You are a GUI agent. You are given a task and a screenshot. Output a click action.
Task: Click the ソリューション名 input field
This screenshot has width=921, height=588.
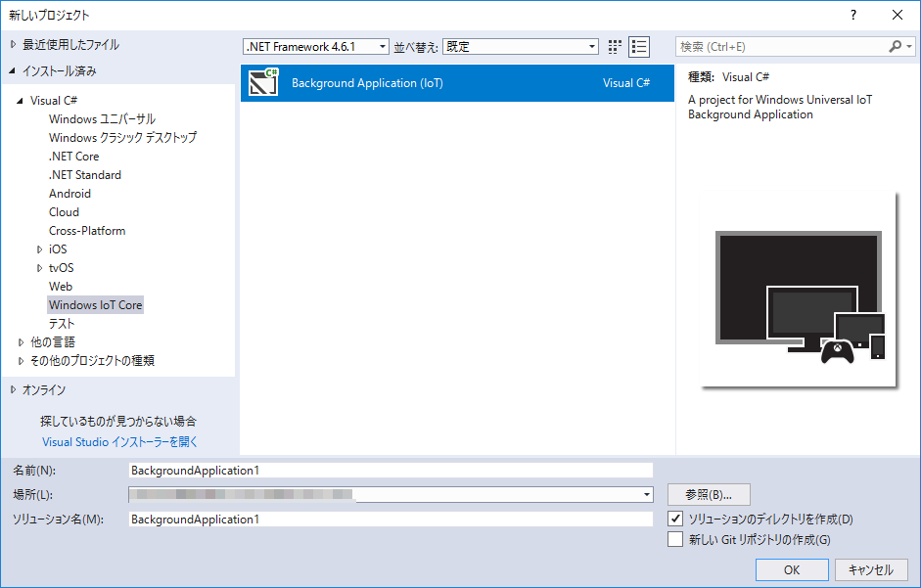(391, 520)
